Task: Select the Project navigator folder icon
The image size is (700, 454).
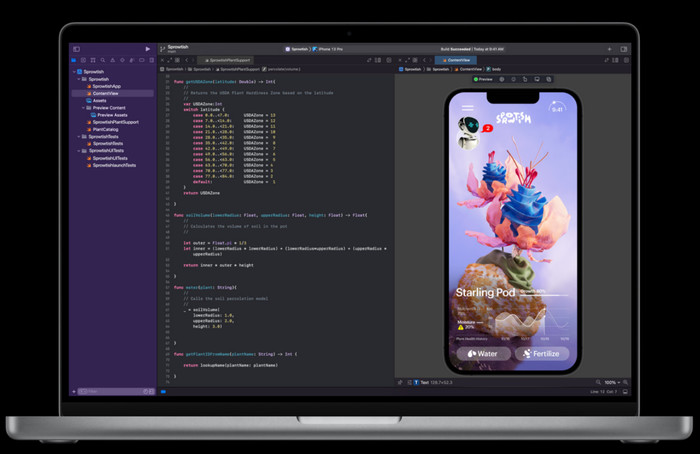Action: 75,60
